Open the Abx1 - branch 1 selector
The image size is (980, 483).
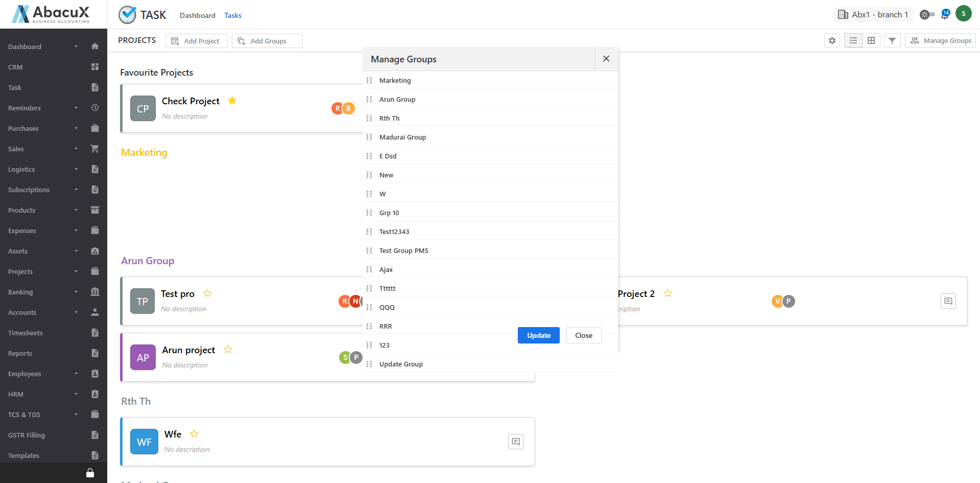pyautogui.click(x=873, y=15)
